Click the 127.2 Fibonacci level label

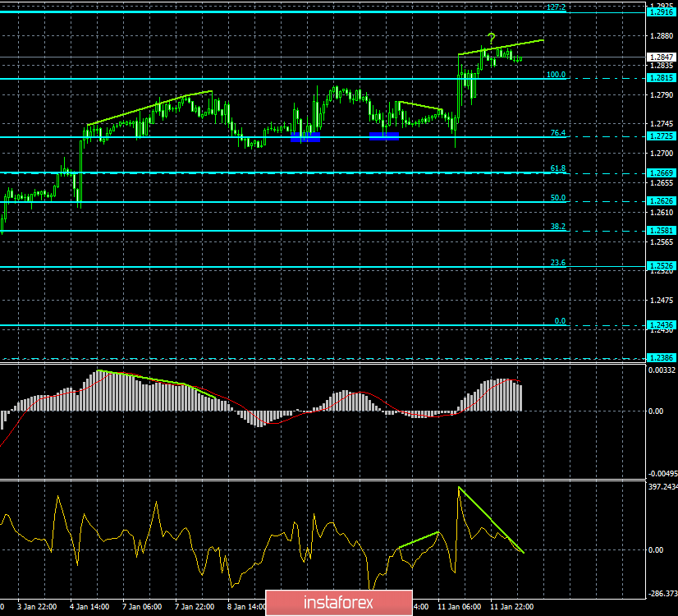(556, 7)
